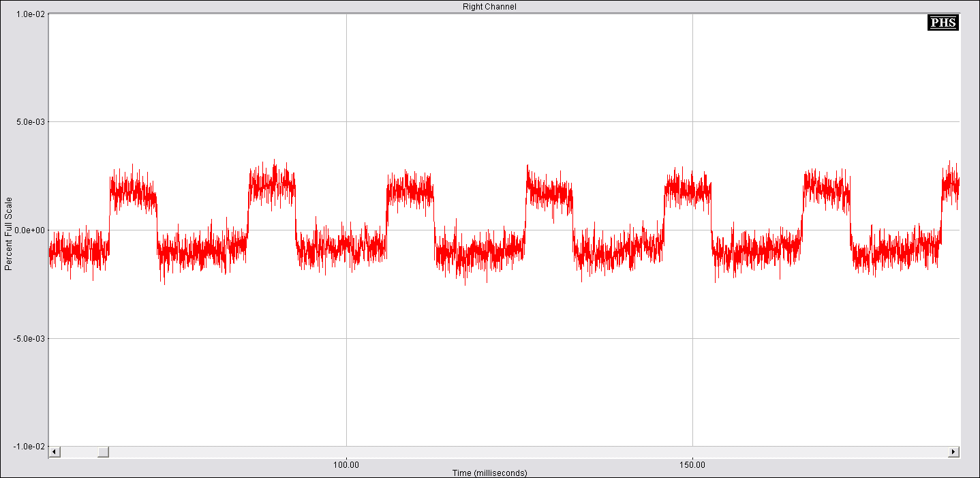
Task: Click the 'Percent Full Scale' axis label
Action: [x=8, y=234]
